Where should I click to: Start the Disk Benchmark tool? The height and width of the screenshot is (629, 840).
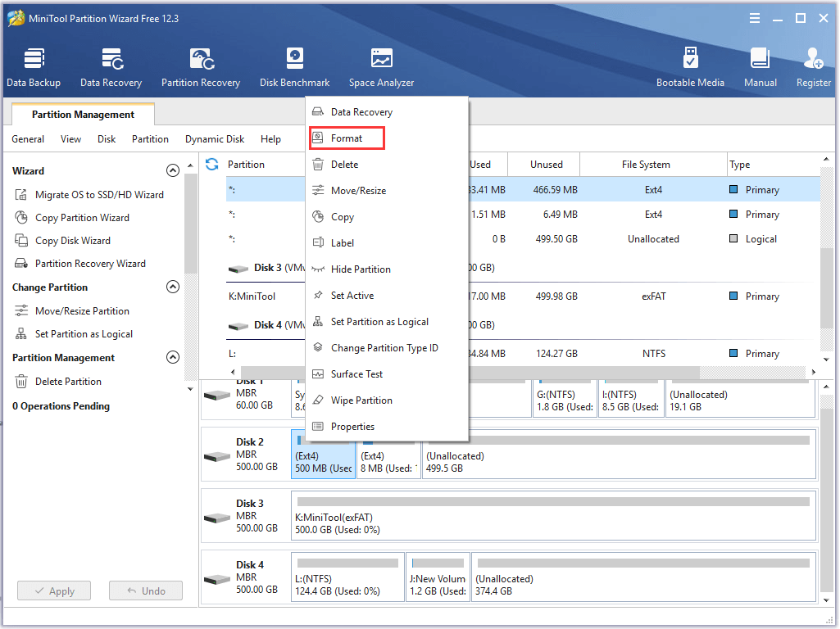click(x=294, y=67)
